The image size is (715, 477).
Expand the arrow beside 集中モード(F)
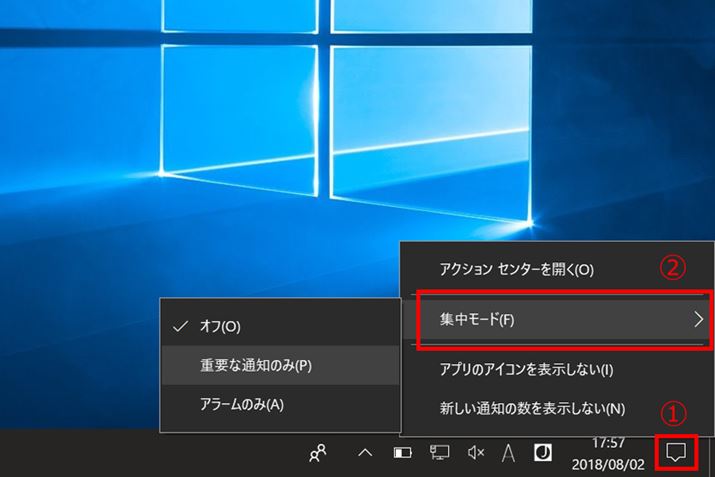pos(699,319)
